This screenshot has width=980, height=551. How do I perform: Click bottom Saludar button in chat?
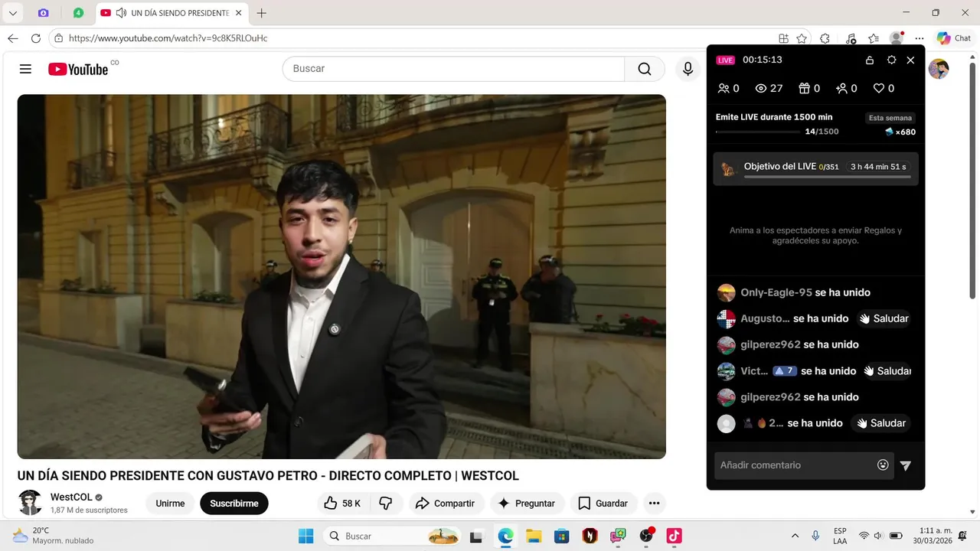(880, 423)
